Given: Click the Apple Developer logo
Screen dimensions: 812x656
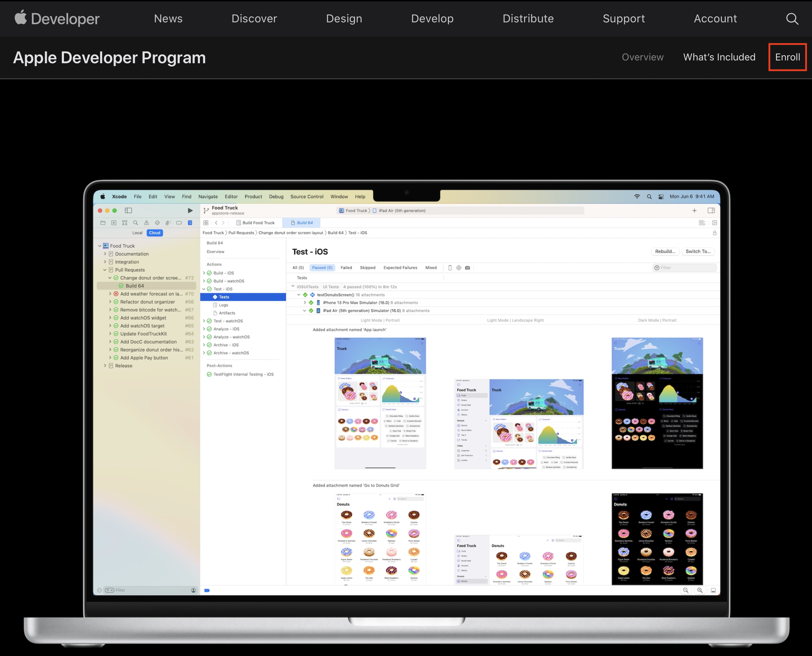Looking at the screenshot, I should click(x=57, y=19).
